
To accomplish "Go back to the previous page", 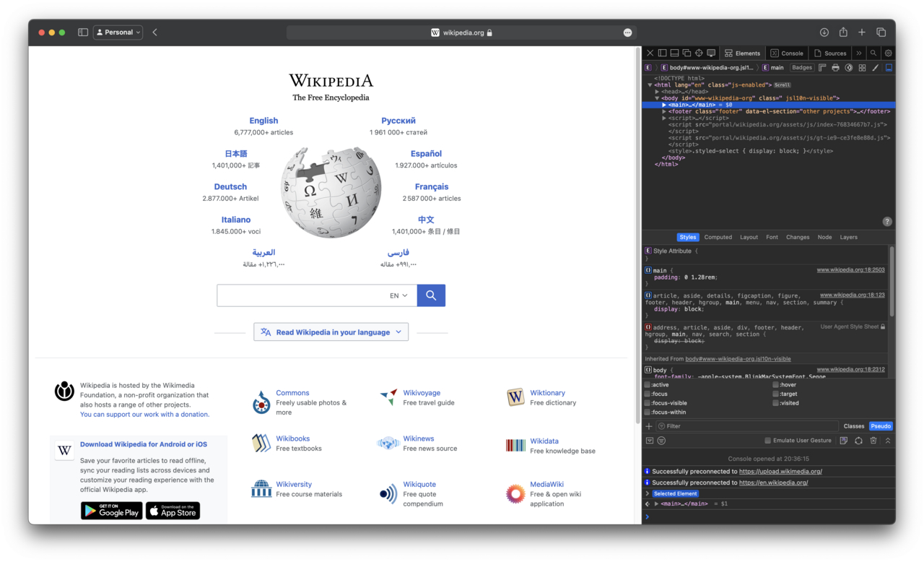I will [154, 33].
